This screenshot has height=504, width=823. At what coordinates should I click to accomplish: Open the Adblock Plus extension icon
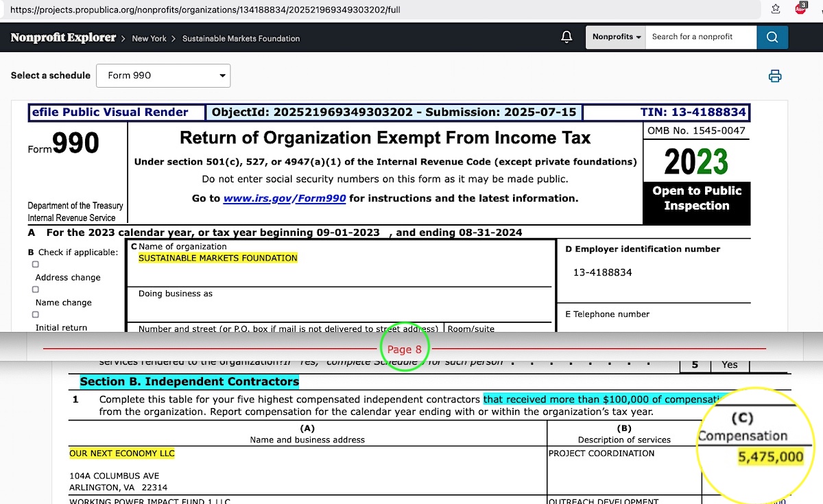tap(800, 9)
